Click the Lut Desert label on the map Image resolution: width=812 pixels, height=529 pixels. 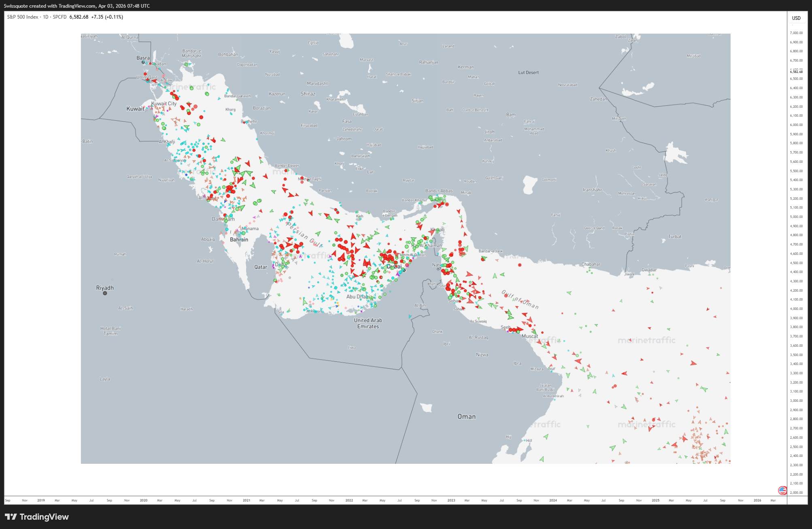[528, 73]
